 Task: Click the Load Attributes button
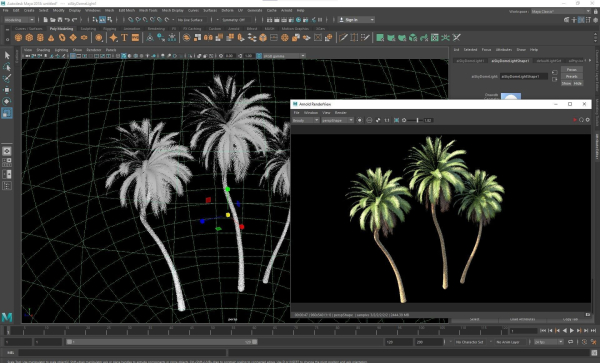pos(523,319)
